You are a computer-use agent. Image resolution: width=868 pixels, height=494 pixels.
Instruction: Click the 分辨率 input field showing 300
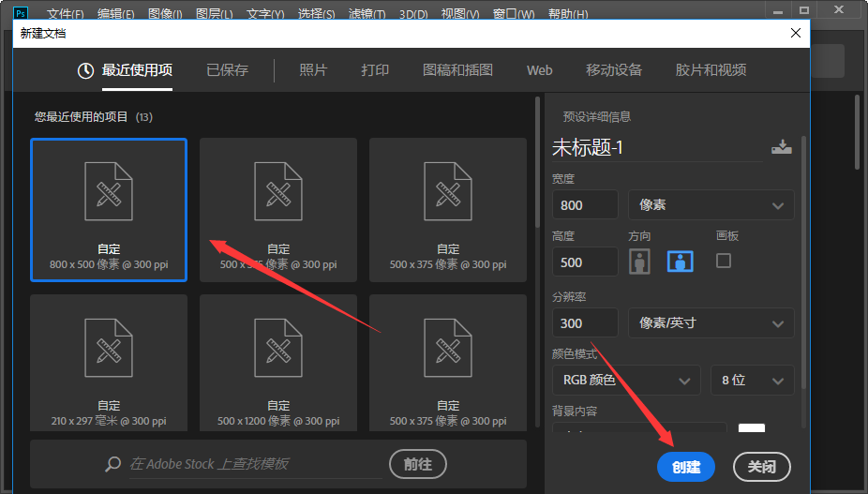pyautogui.click(x=585, y=322)
